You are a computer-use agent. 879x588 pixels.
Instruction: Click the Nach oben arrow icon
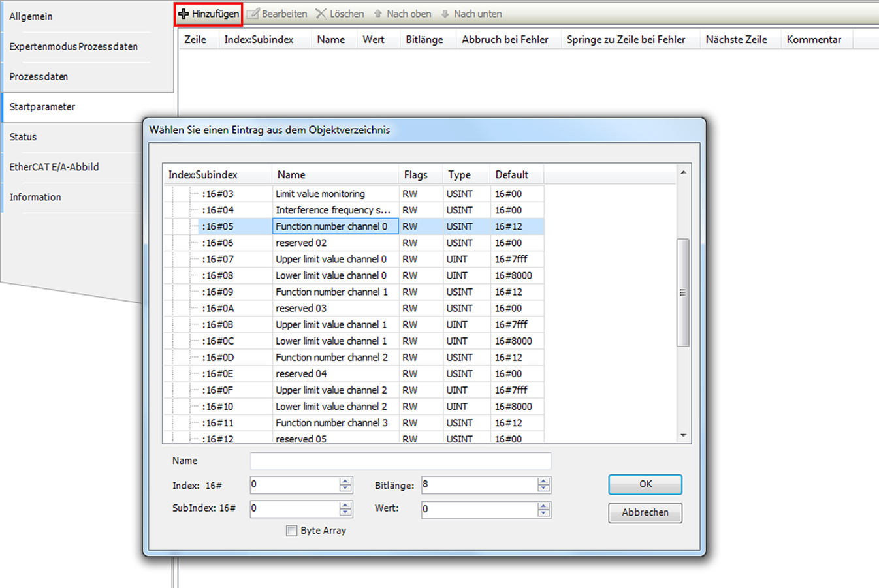tap(378, 14)
